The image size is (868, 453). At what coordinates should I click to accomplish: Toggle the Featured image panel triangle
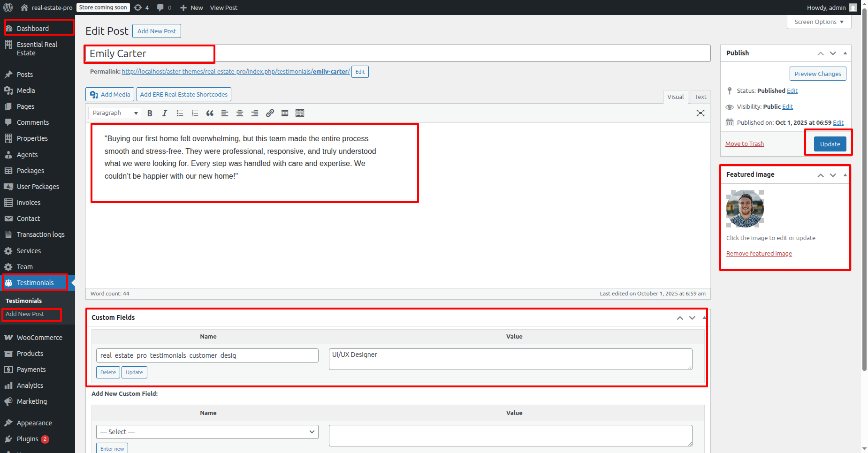845,175
